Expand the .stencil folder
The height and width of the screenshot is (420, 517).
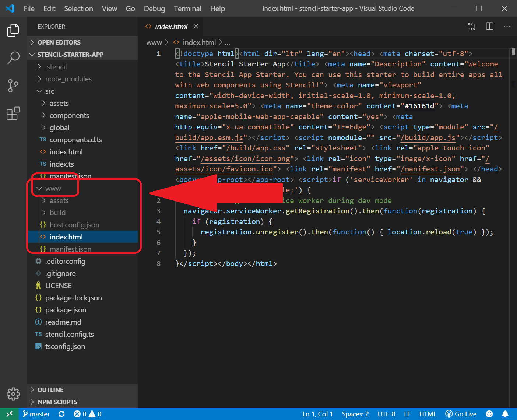(82, 67)
